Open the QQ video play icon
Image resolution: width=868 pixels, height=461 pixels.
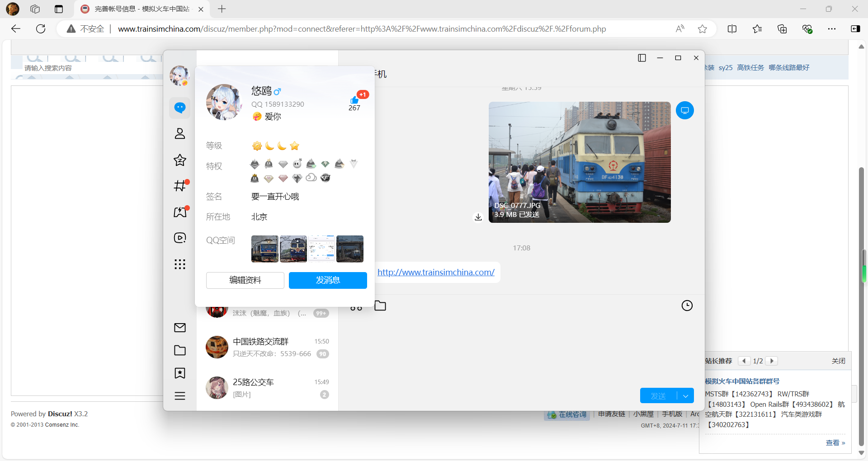pyautogui.click(x=180, y=238)
